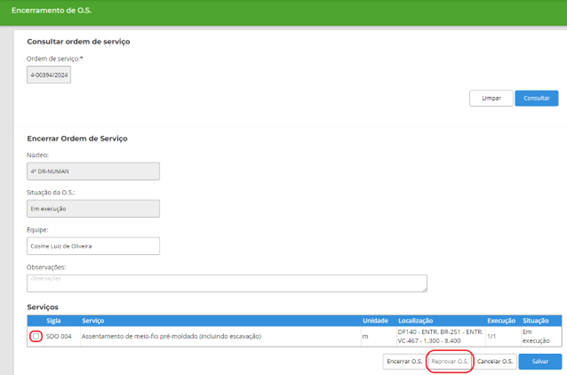Screen dimensions: 567x375
Task: Click the Equipe field with Cosme Luiz de Oliveira
Action: pyautogui.click(x=93, y=246)
